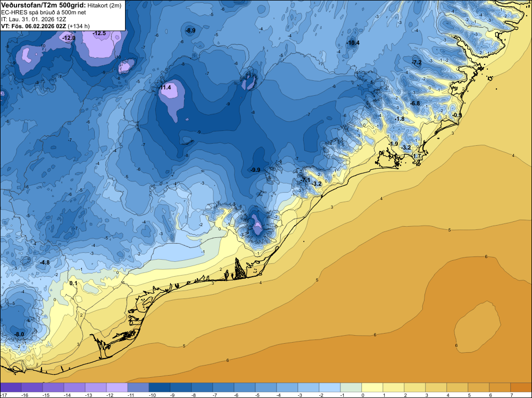Click the 11.4 label on the purple area

(165, 88)
